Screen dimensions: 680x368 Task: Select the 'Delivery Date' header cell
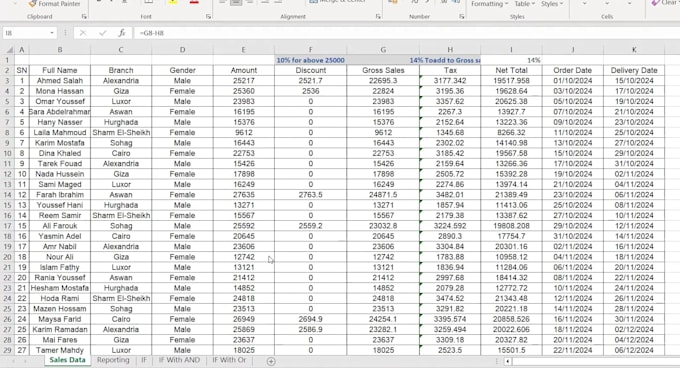click(x=634, y=70)
